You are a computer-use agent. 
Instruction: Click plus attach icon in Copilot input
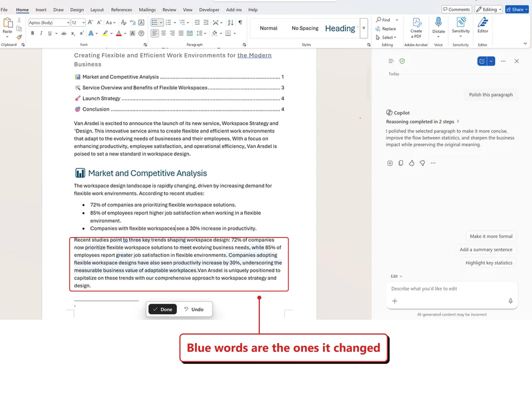395,301
